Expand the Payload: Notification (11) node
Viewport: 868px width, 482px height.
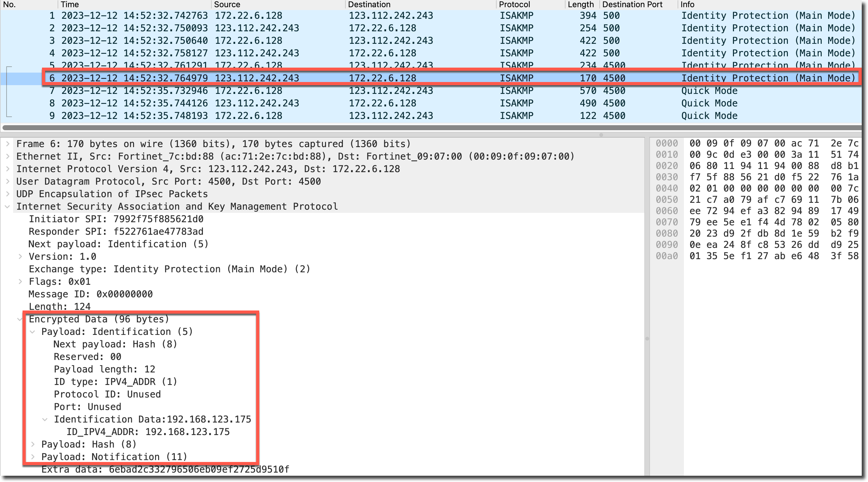[x=33, y=457]
